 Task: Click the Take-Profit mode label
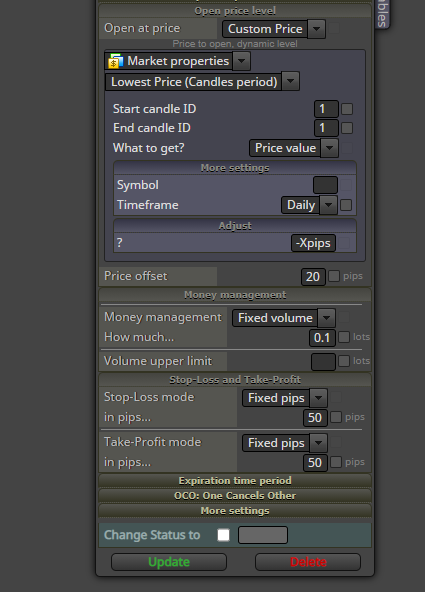152,442
